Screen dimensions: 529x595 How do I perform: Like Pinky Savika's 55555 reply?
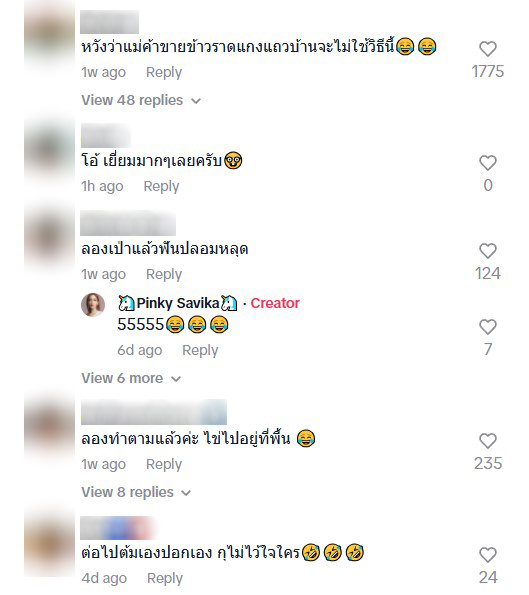click(x=488, y=327)
